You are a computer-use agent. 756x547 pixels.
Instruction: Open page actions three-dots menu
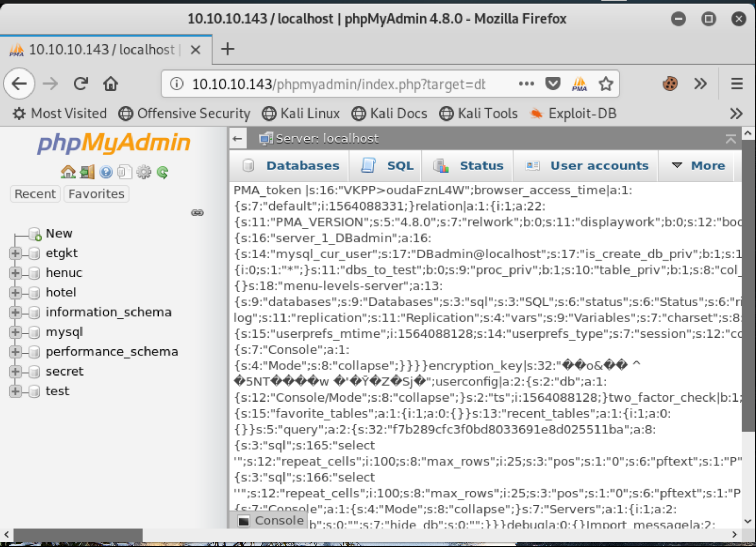(526, 84)
